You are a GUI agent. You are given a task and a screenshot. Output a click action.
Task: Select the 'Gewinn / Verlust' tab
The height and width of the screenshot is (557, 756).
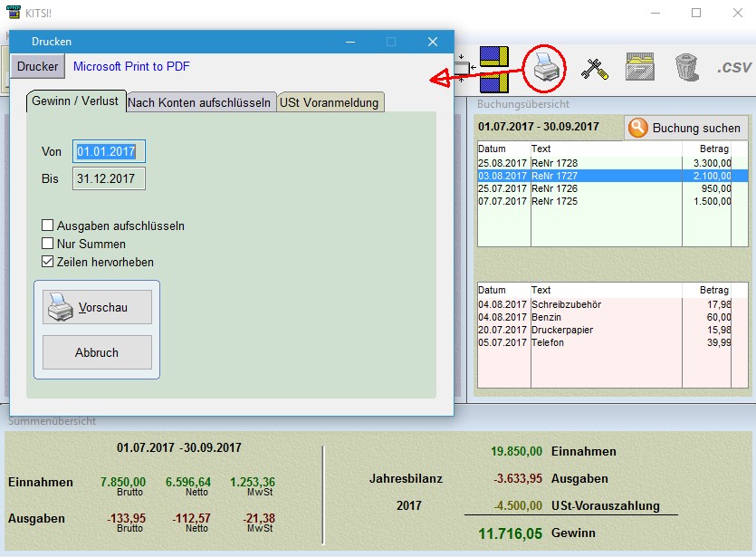point(75,101)
